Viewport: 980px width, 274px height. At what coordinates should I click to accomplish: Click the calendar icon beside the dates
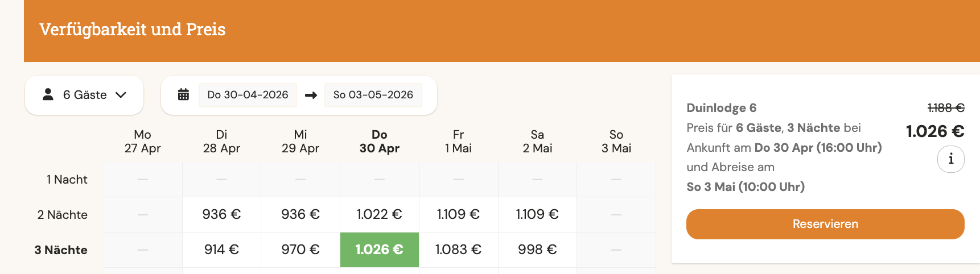[x=183, y=94]
